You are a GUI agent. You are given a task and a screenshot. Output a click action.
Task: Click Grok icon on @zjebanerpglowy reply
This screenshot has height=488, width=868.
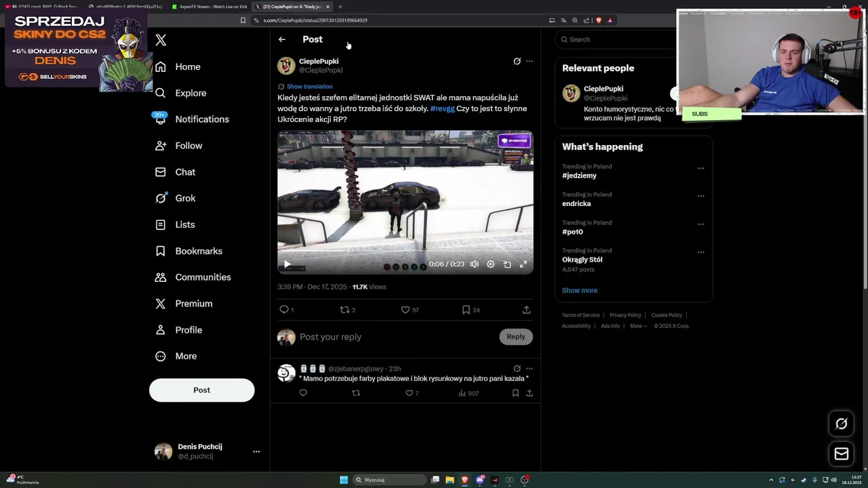[x=517, y=369]
